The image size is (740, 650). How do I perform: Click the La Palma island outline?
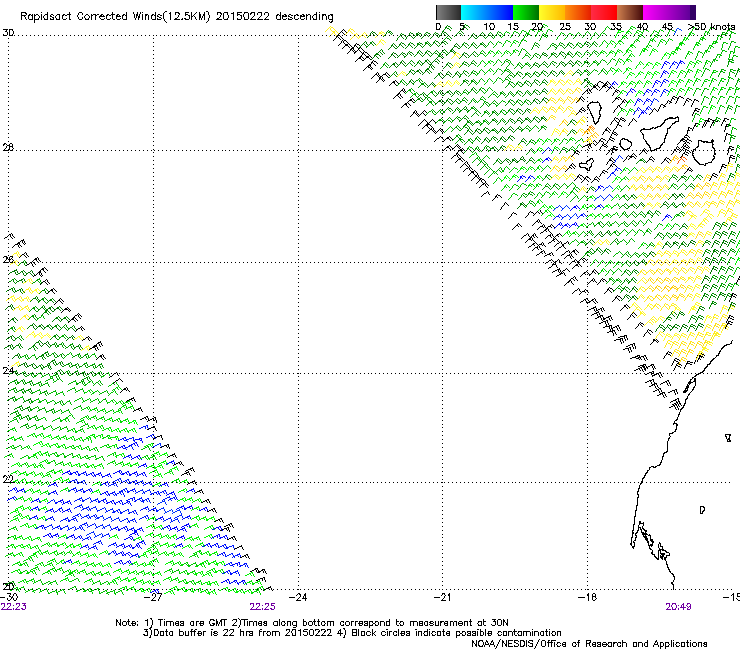click(594, 113)
